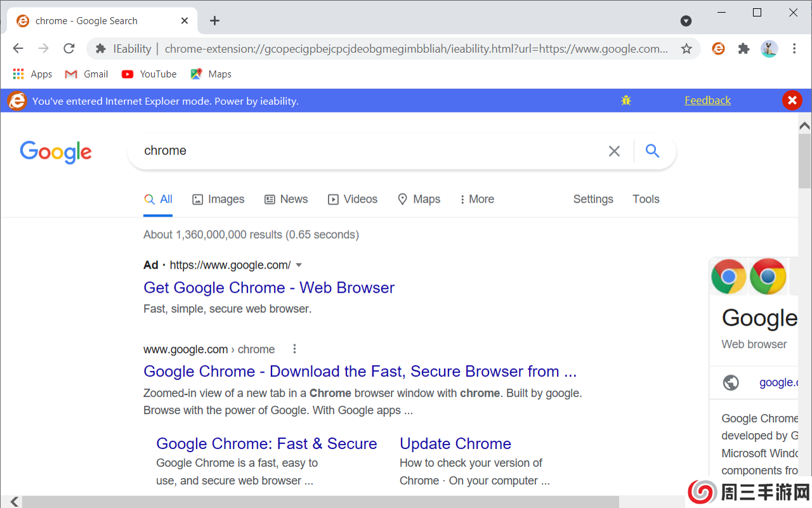The image size is (812, 508).
Task: Close Internet Explorer mode with red X
Action: (792, 100)
